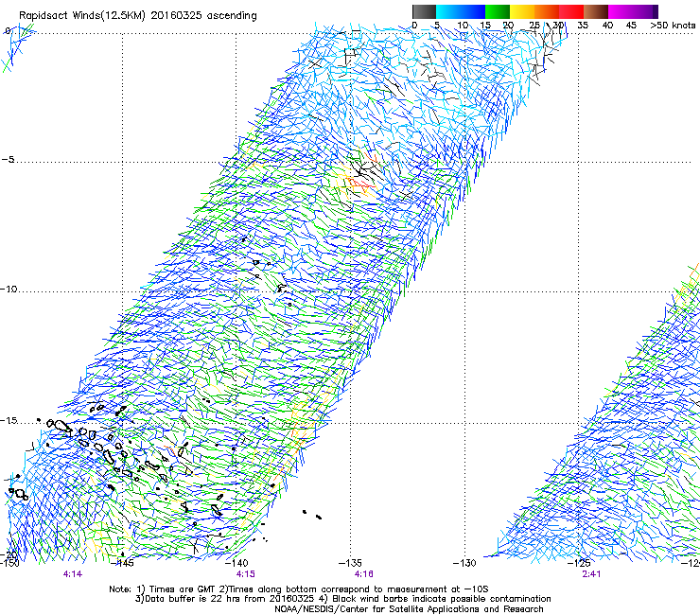Click the 'NOAA/NESDIS/Center for Satellite Applications and Research' credit
The image size is (700, 615).
pos(409,609)
